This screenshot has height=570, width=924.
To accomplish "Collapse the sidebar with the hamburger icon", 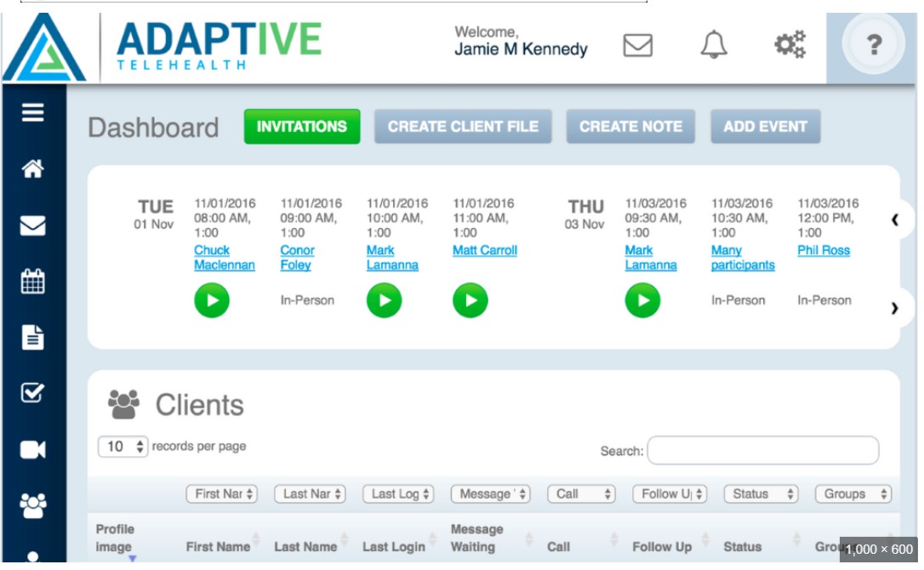I will click(32, 111).
